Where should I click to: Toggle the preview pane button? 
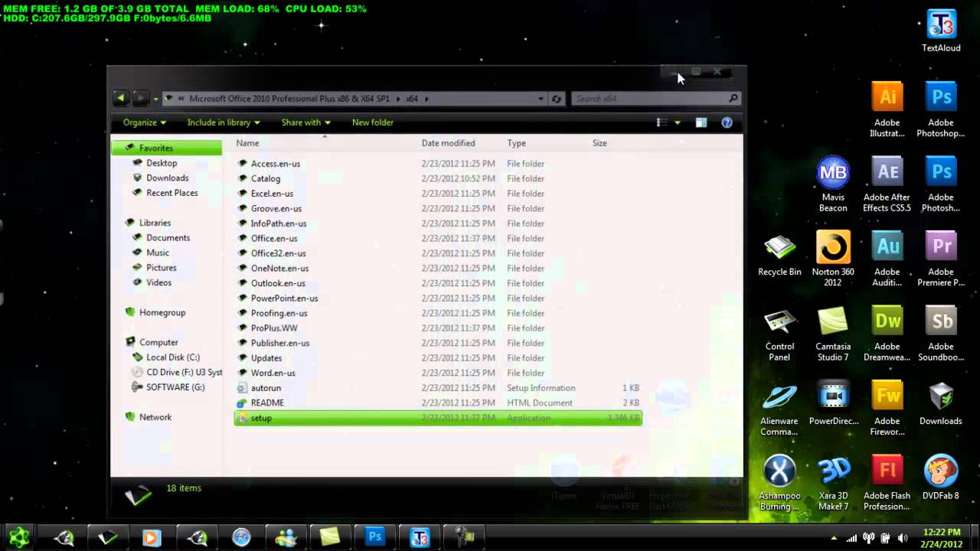(x=701, y=122)
